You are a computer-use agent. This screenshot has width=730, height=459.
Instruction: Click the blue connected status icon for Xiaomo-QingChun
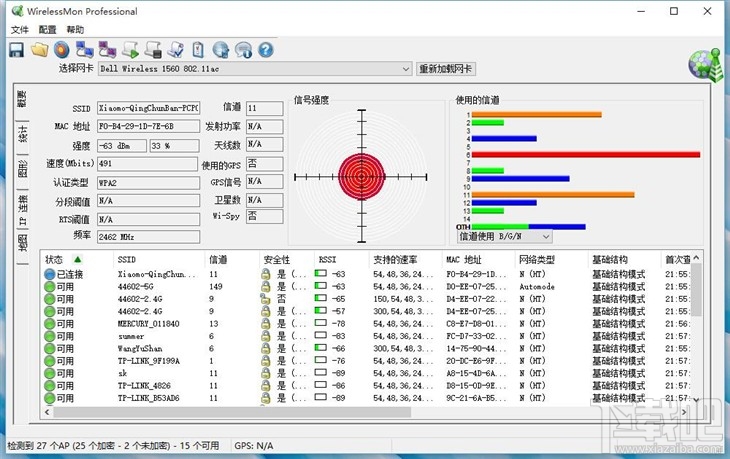(x=50, y=274)
